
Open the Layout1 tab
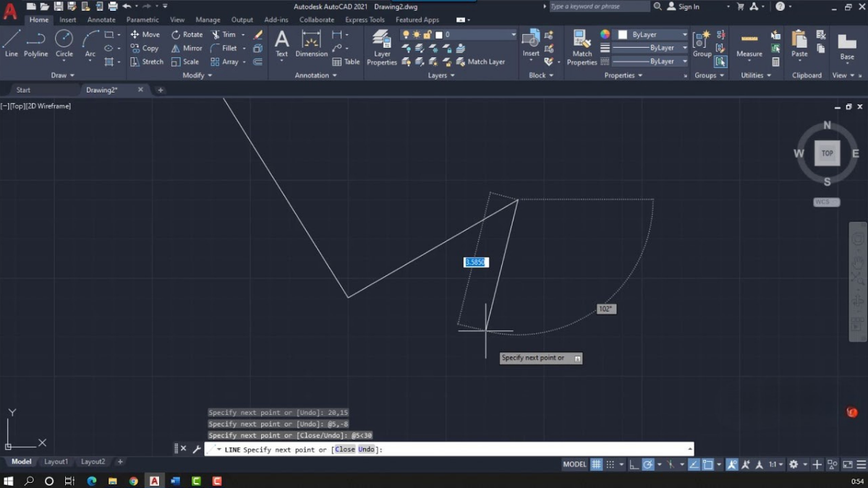pos(56,461)
